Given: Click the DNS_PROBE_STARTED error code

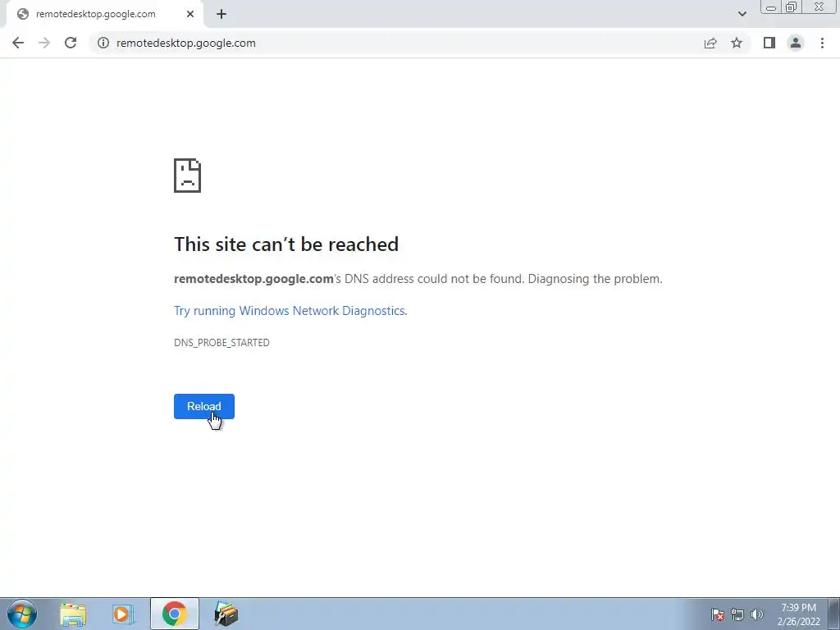Looking at the screenshot, I should tap(221, 342).
